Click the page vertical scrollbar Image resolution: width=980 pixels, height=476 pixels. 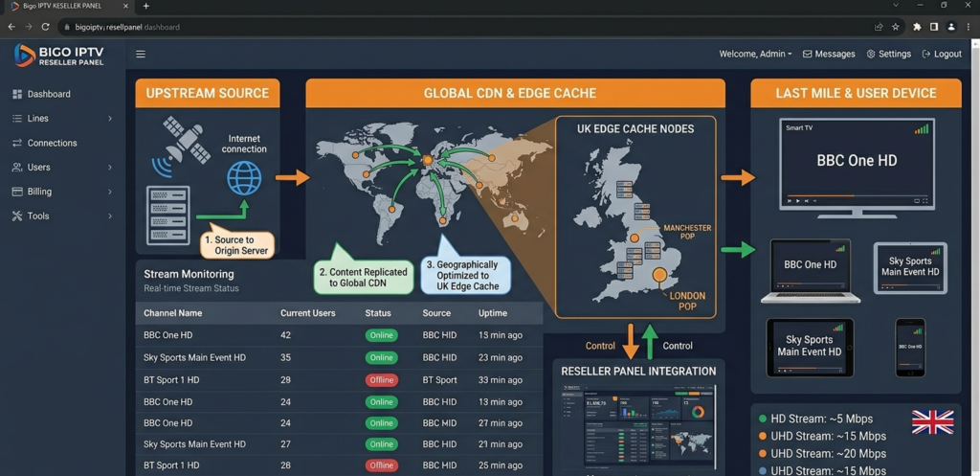click(x=975, y=257)
